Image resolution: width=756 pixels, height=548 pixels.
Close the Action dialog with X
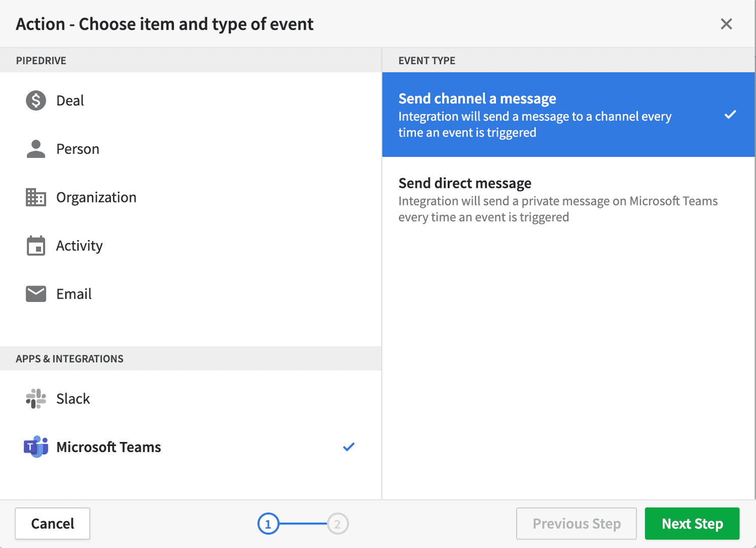pos(726,24)
